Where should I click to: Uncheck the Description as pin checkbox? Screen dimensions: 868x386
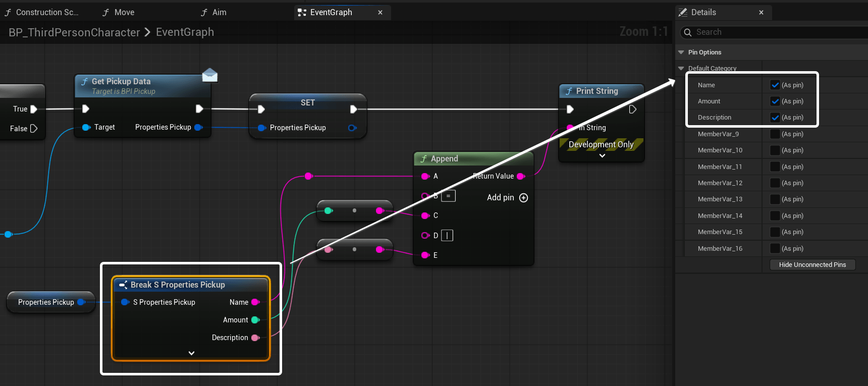pyautogui.click(x=775, y=118)
